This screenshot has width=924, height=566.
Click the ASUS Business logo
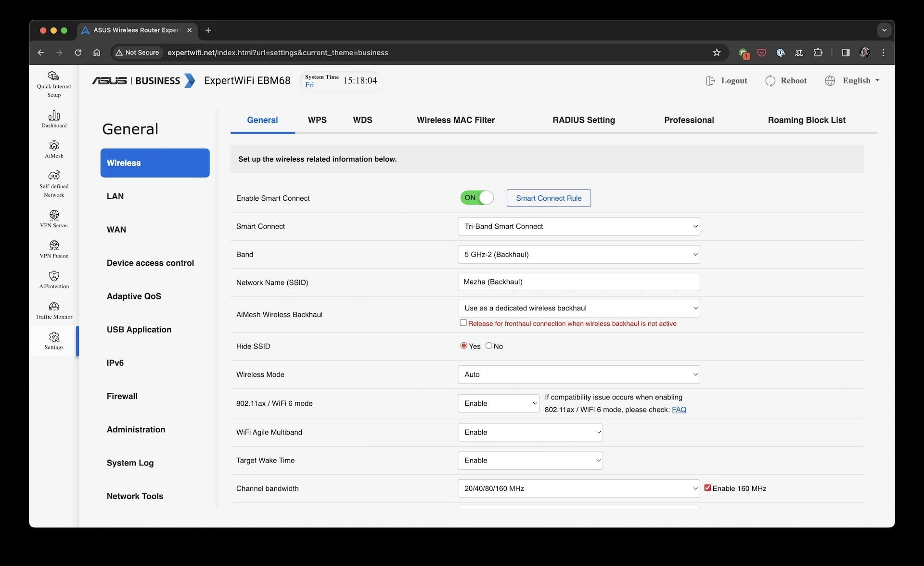143,80
